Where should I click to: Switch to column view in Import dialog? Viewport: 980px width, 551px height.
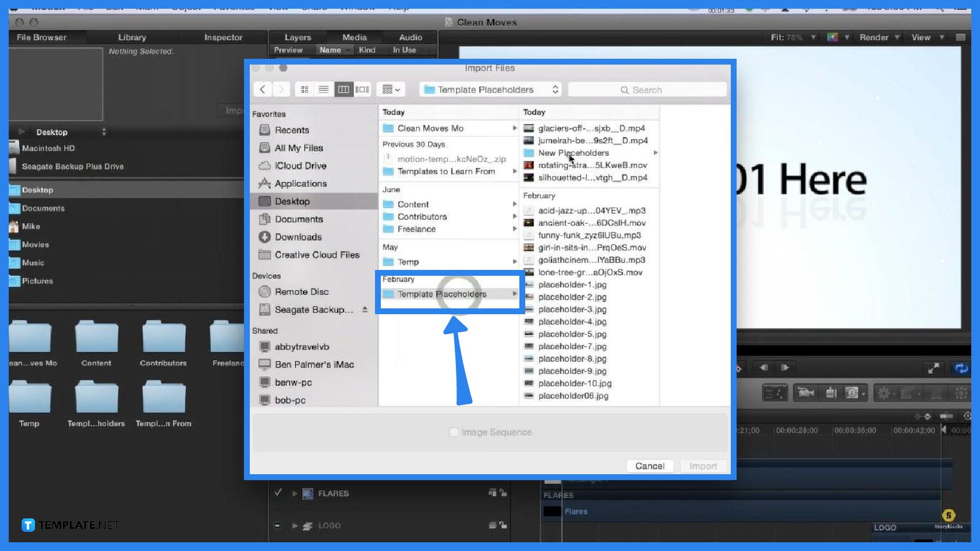pyautogui.click(x=344, y=89)
